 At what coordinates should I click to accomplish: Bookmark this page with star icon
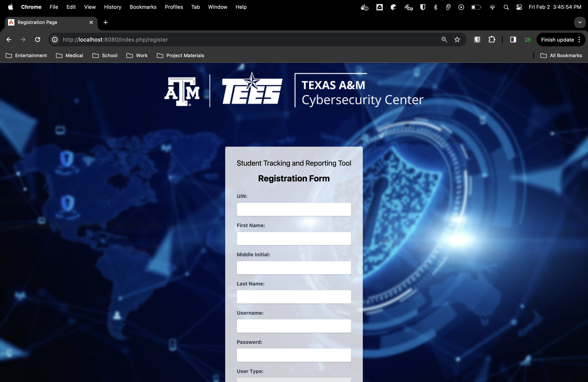(x=457, y=40)
